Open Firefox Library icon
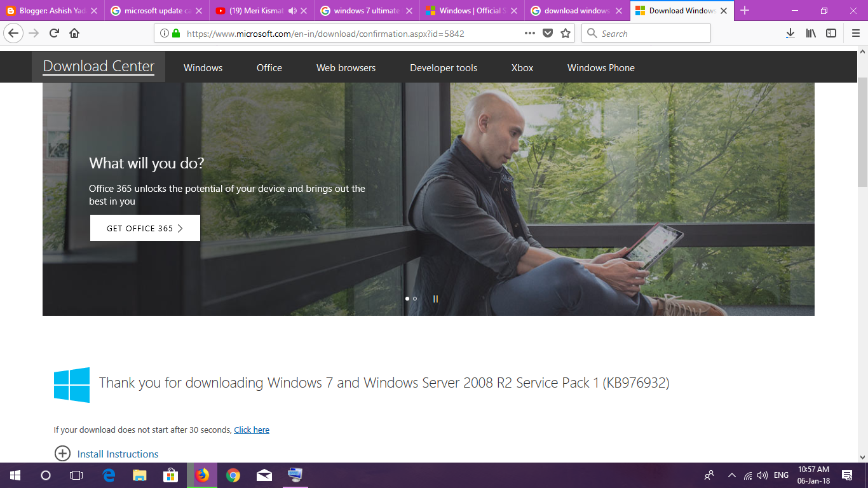868x488 pixels. (811, 34)
